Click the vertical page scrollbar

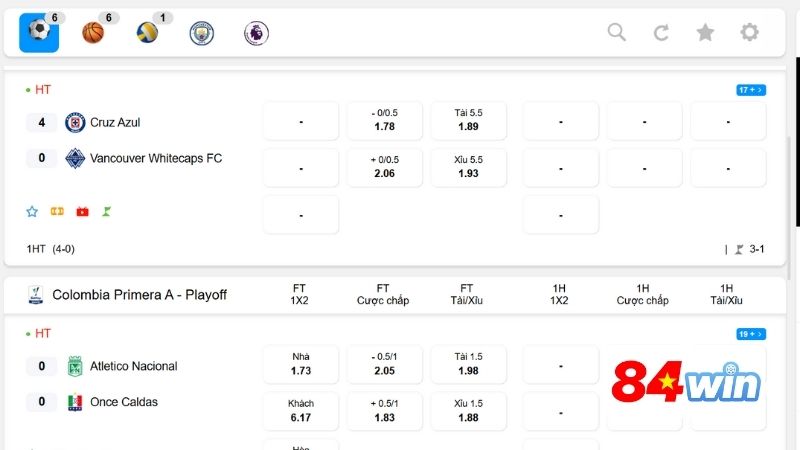(797, 142)
